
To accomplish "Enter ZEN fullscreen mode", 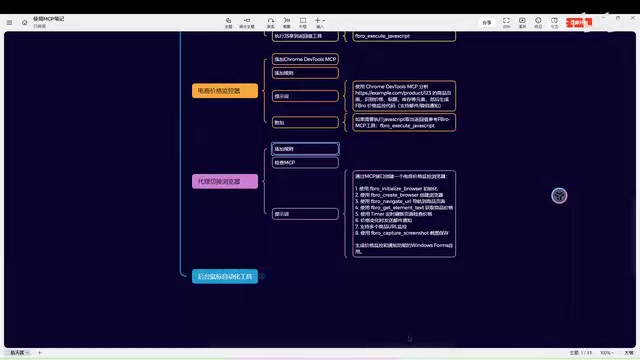I will (x=506, y=22).
